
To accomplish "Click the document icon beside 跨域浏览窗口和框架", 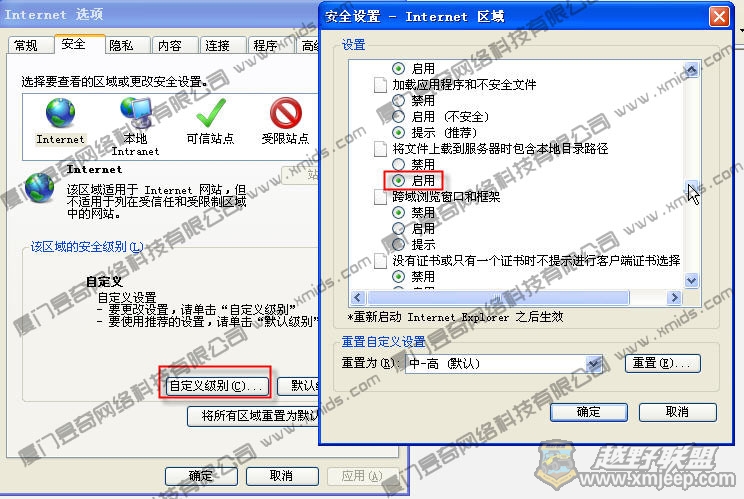I will pos(380,197).
